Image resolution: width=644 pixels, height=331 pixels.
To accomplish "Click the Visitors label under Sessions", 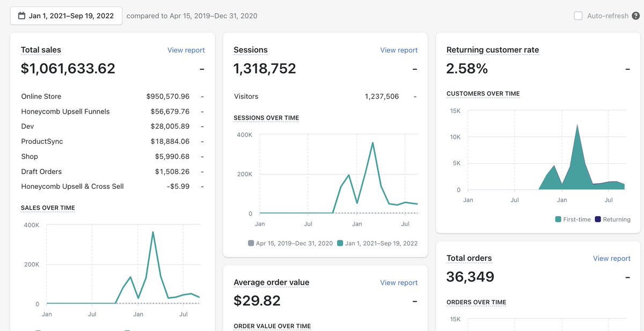I will pos(246,97).
